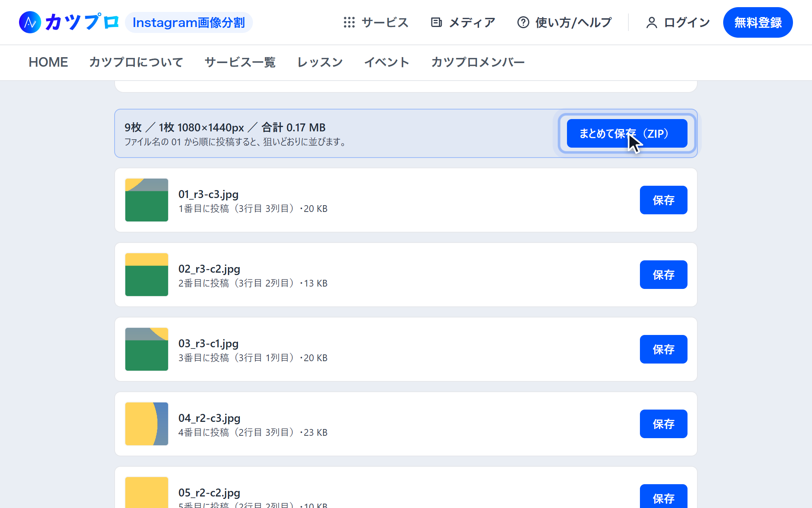Click the 02_r3-c2.jpg thumbnail image
812x508 pixels.
click(147, 275)
